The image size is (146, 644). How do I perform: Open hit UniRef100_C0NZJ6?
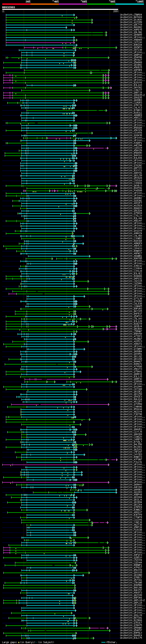click(x=131, y=522)
